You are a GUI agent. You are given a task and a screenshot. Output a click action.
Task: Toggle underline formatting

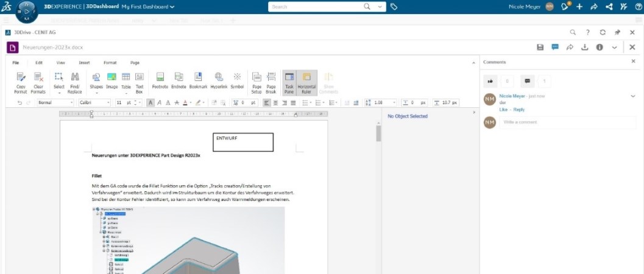click(x=168, y=102)
